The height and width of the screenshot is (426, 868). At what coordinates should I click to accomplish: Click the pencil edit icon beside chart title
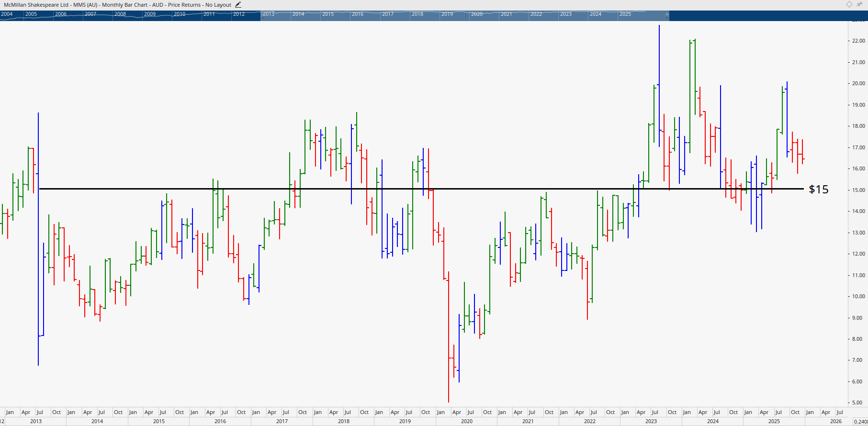238,5
